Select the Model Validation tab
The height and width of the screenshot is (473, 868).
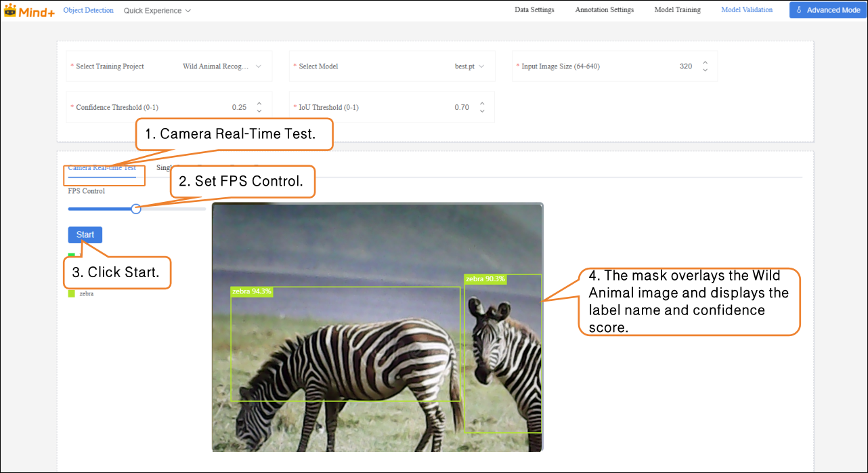(x=746, y=10)
